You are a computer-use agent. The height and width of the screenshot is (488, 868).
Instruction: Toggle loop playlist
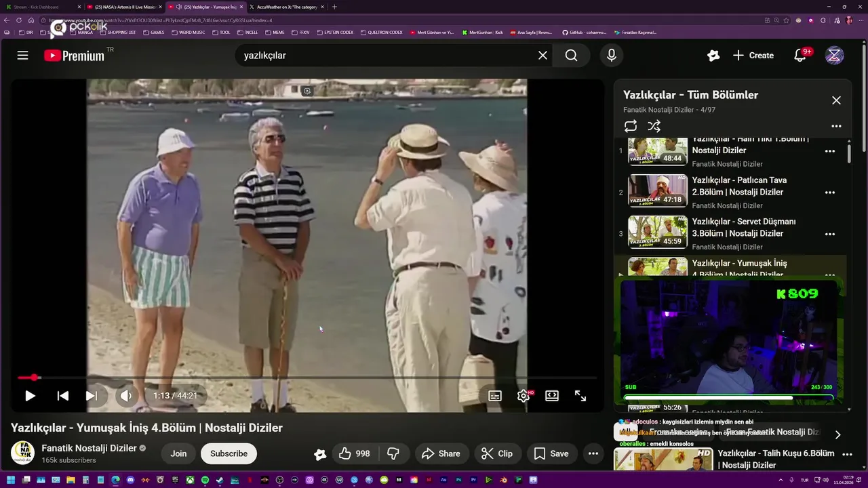631,126
